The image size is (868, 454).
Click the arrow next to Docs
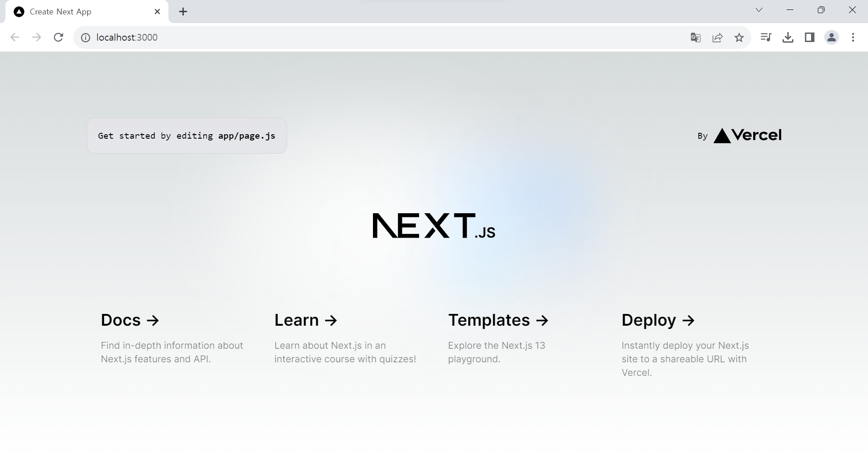point(153,321)
